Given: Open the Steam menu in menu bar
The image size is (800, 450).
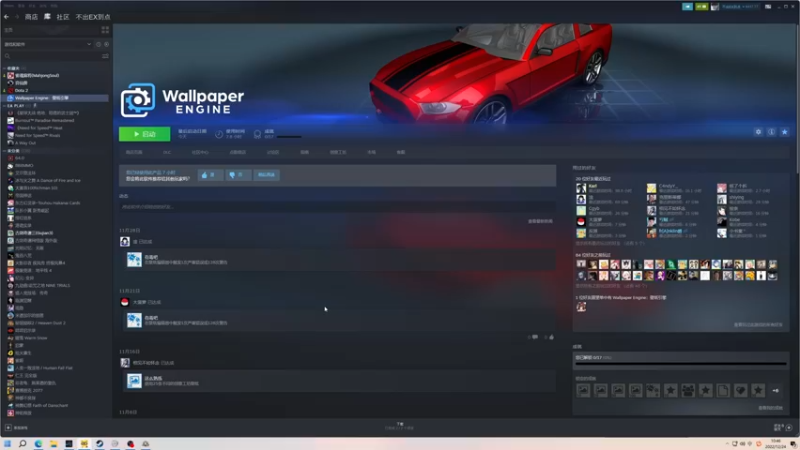Looking at the screenshot, I should (x=9, y=6).
